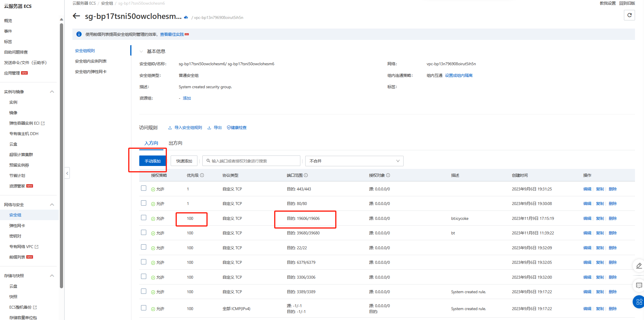Click the shield icon for 健康检查
644x320 pixels.
229,128
